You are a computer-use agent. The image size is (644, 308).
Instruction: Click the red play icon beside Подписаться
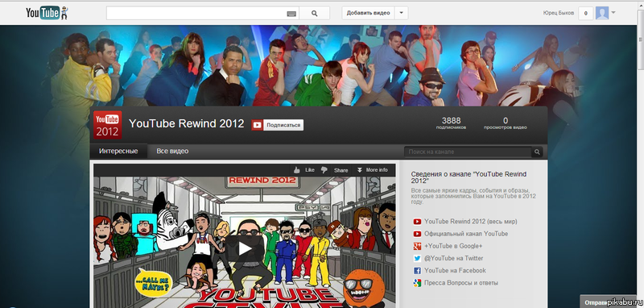(257, 125)
